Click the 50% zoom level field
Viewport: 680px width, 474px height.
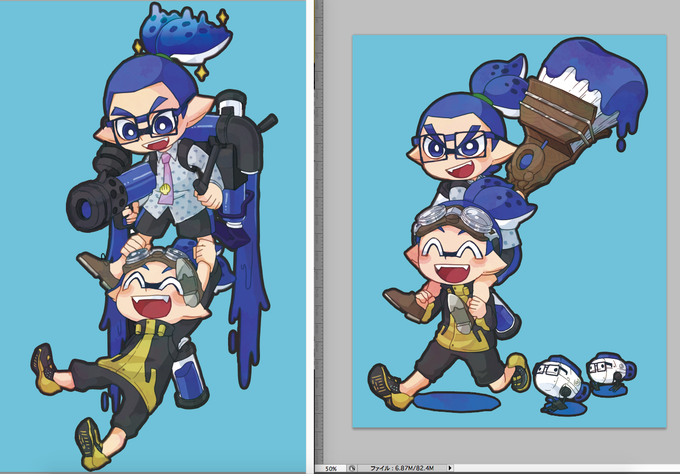tap(331, 468)
